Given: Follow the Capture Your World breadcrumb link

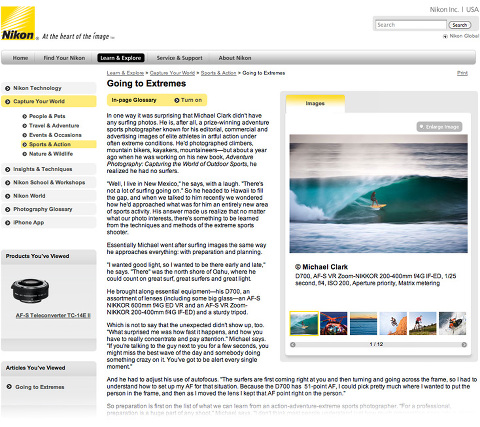Looking at the screenshot, I should coord(172,73).
